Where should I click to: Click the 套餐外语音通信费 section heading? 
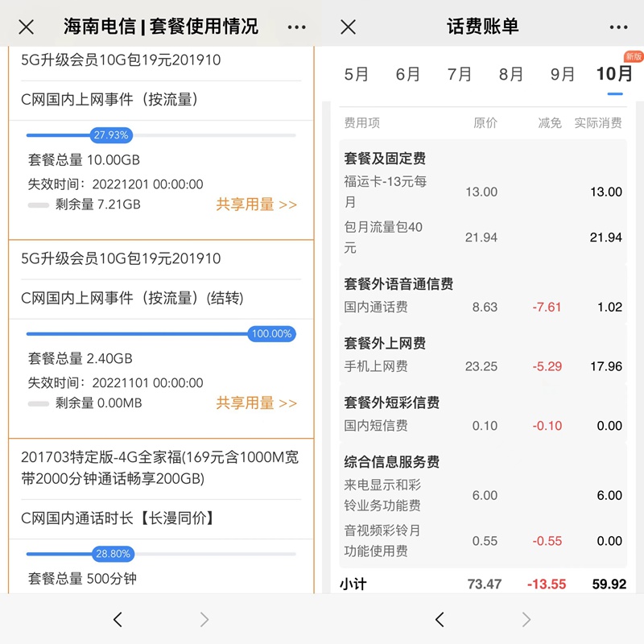(398, 284)
